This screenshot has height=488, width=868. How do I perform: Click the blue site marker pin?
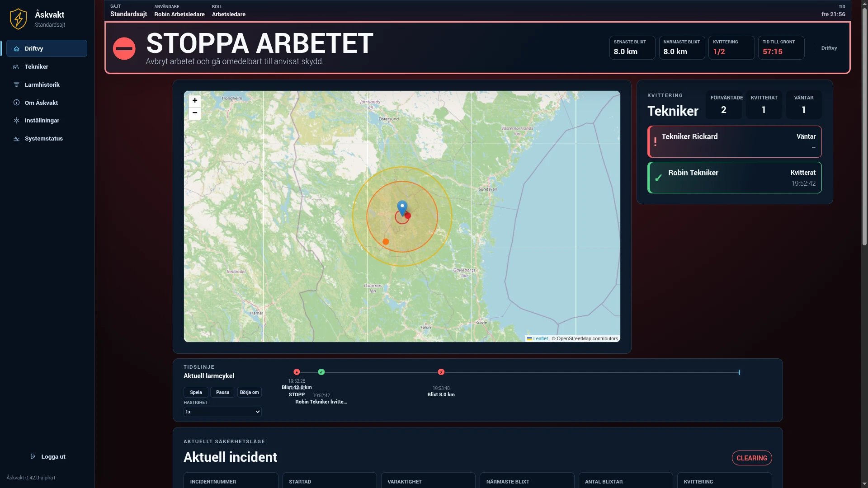pos(402,208)
